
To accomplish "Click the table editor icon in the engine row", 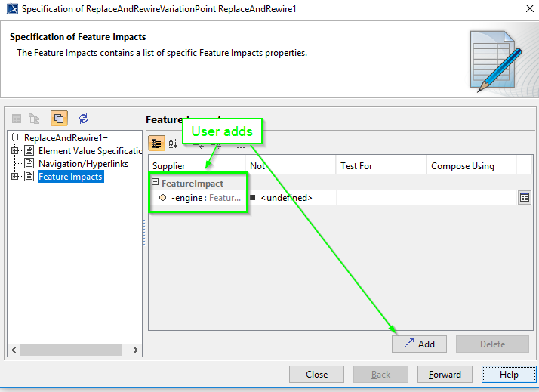I will (525, 198).
